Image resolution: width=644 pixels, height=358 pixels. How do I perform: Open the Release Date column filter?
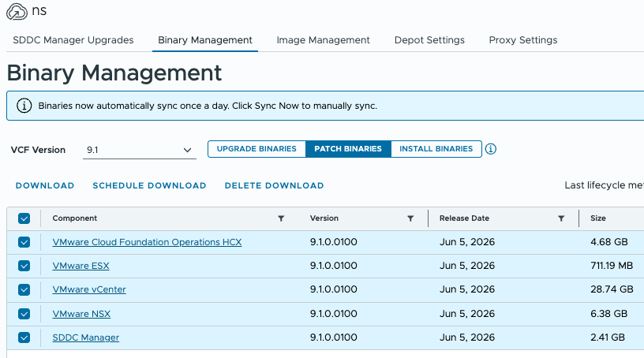click(561, 218)
